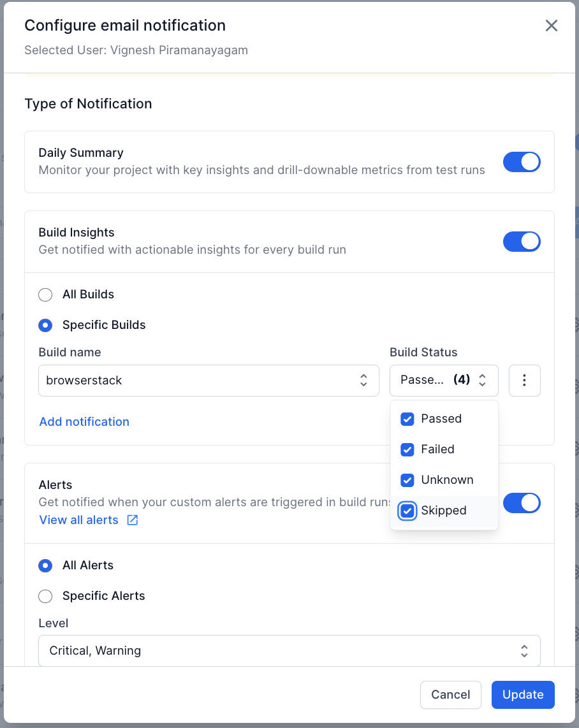The height and width of the screenshot is (728, 579).
Task: Expand the Level dropdown with Critical, Warning
Action: (289, 651)
